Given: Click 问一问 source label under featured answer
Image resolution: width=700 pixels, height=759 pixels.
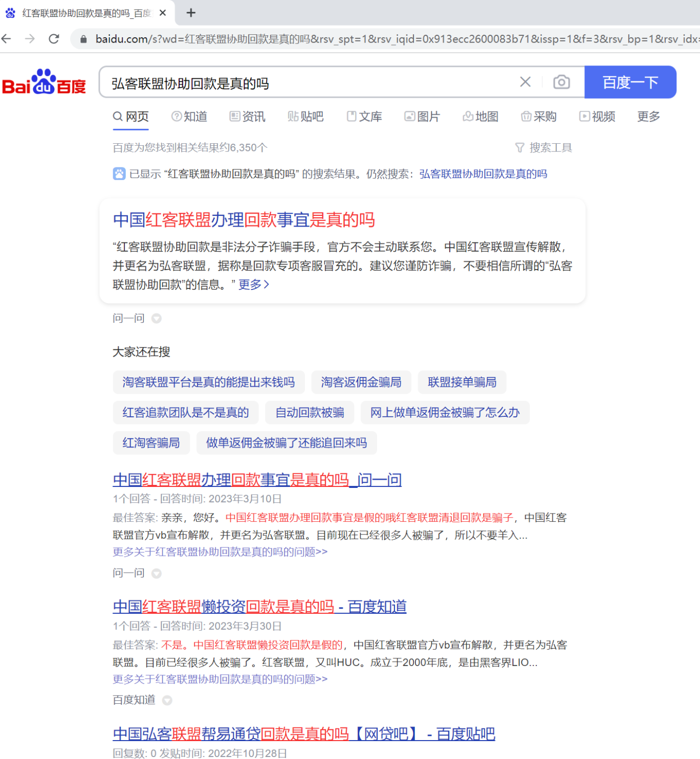Looking at the screenshot, I should 128,319.
